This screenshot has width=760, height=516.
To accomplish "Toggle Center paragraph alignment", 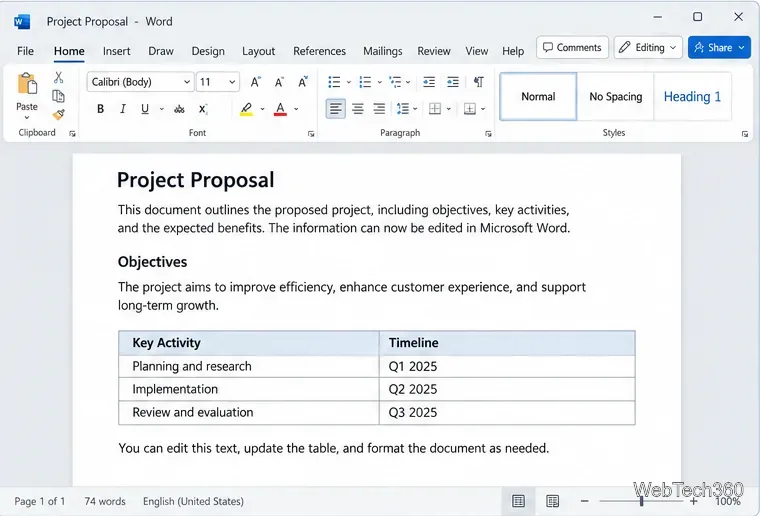I will (358, 109).
